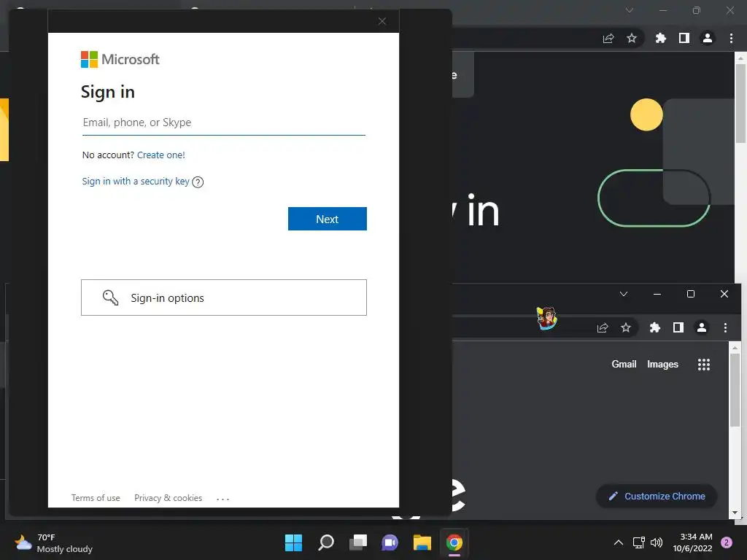The image size is (747, 560).
Task: Open the Windows Start menu
Action: pyautogui.click(x=293, y=542)
